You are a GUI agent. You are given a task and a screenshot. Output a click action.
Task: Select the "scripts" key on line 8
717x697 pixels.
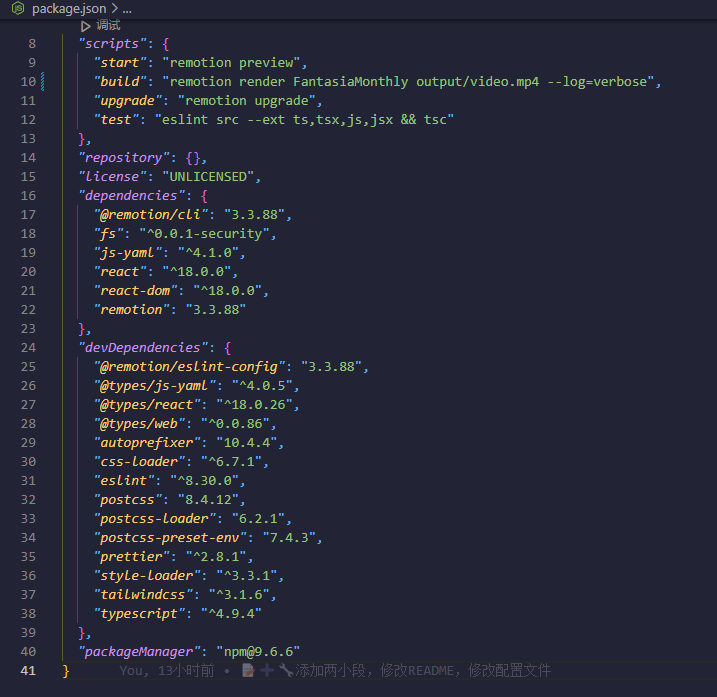(x=112, y=44)
